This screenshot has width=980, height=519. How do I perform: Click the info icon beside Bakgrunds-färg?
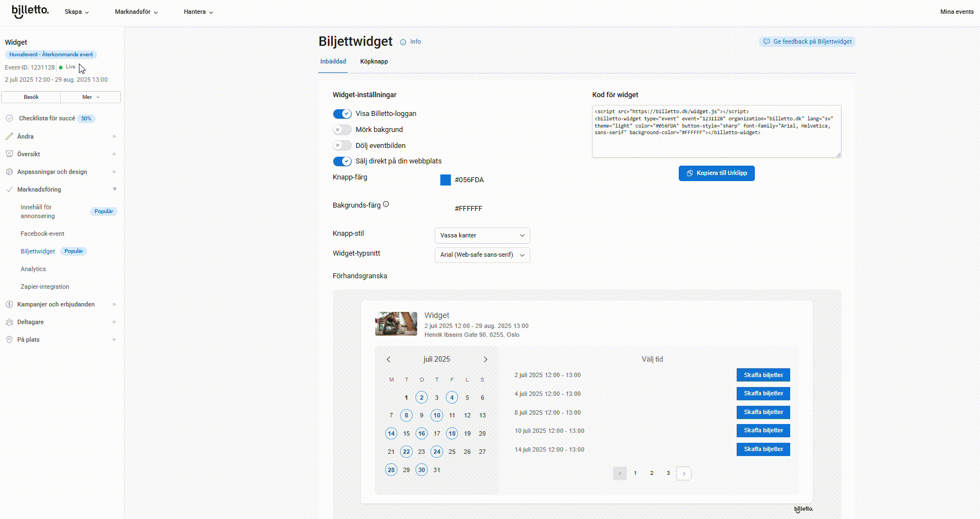[386, 204]
